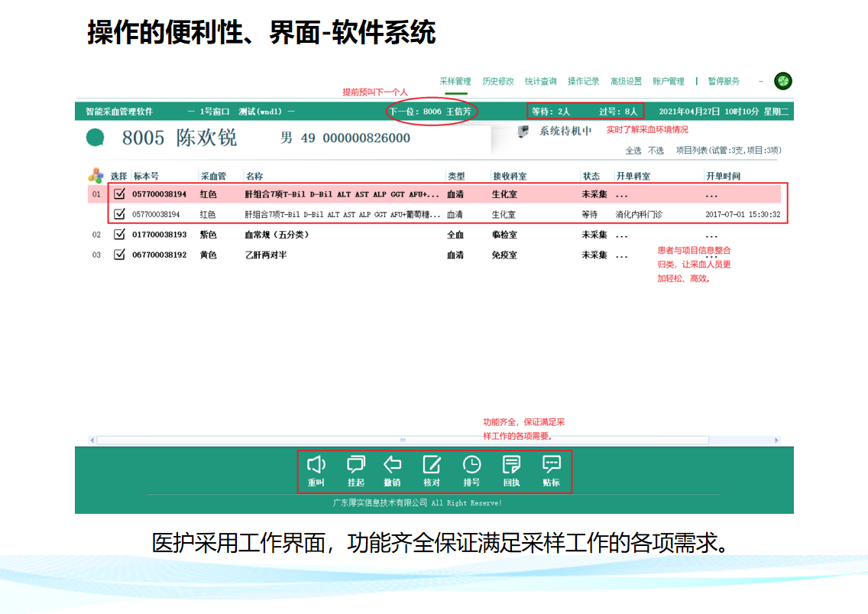This screenshot has height=614, width=868.
Task: Open the 采样管理 tab
Action: [x=455, y=81]
